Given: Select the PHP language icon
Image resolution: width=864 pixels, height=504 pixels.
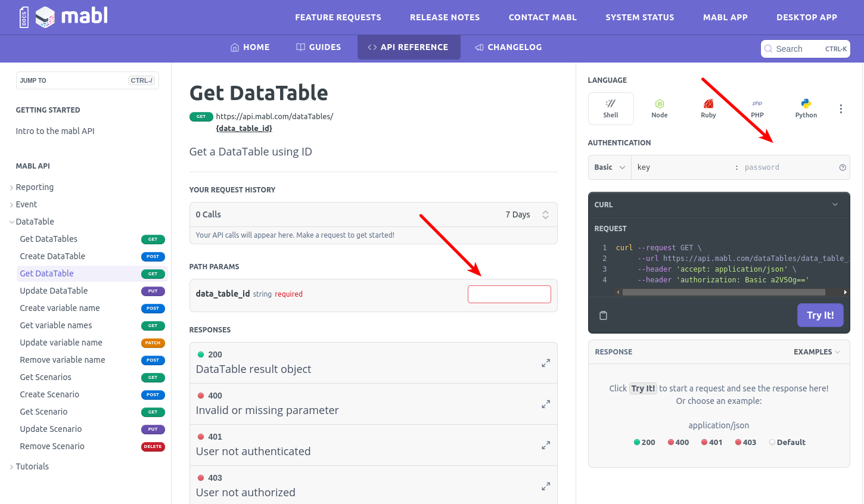Looking at the screenshot, I should pos(757,108).
